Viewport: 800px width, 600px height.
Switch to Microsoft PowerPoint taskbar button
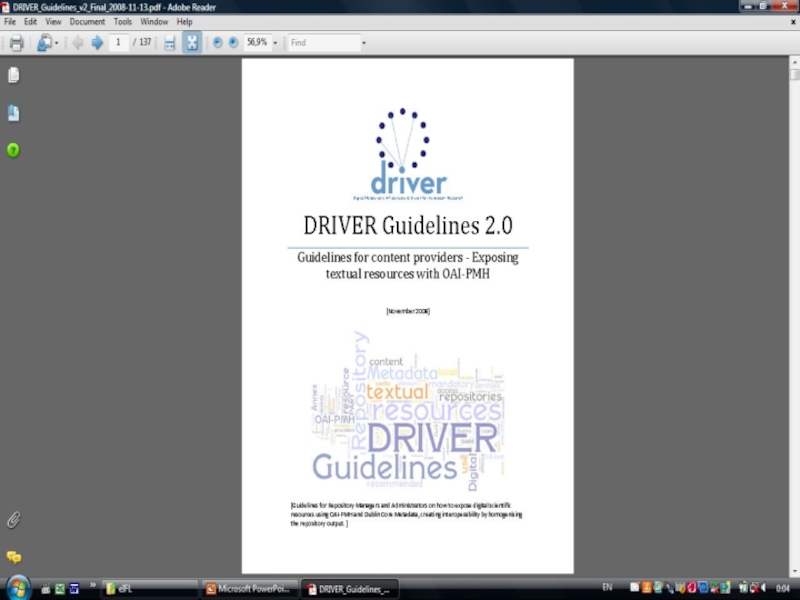(250, 588)
